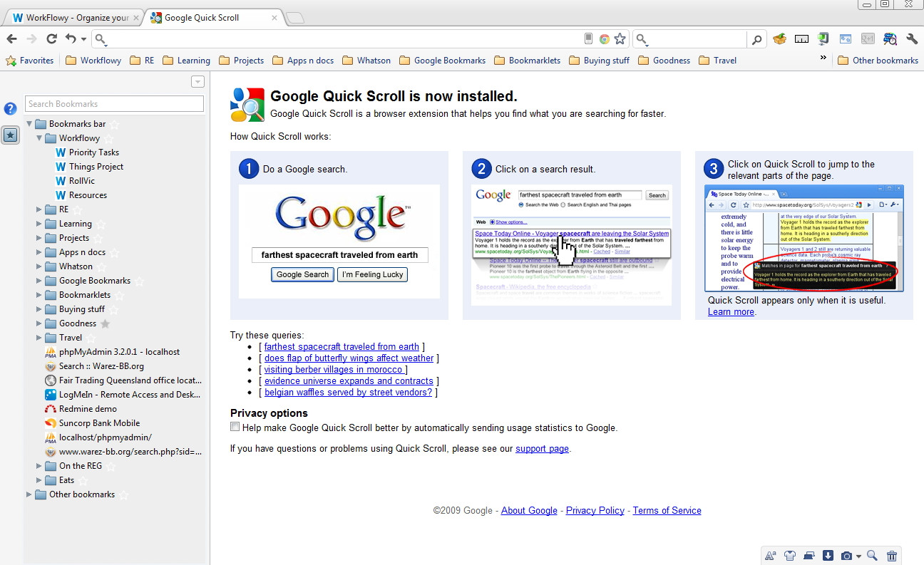The height and width of the screenshot is (565, 924).
Task: Run search with the magnifier button
Action: pyautogui.click(x=756, y=39)
